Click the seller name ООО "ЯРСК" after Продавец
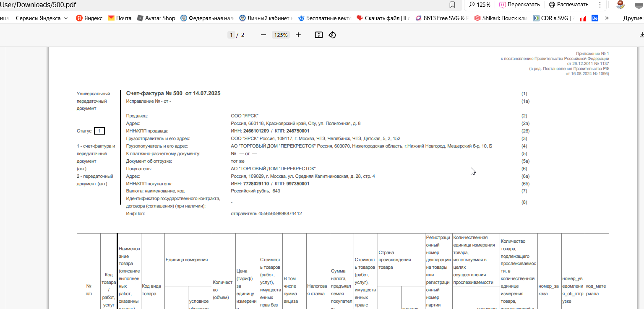This screenshot has width=644, height=309. (245, 116)
